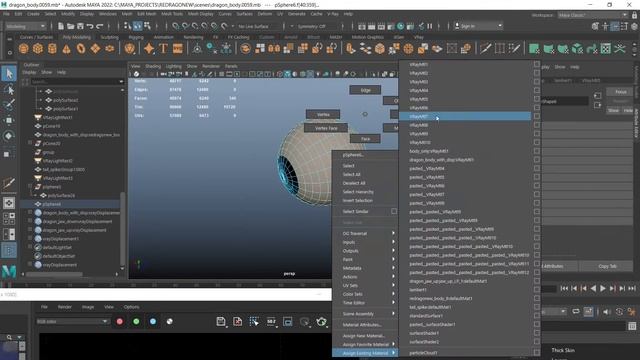Create a polygon sphere from shelf
Viewport: 640px width, 360px height.
click(x=24, y=49)
